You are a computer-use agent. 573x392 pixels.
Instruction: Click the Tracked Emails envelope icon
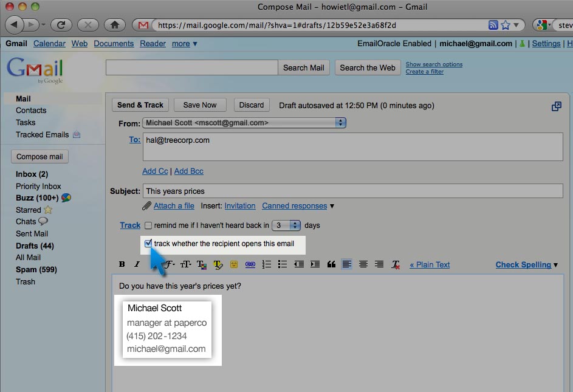click(77, 134)
